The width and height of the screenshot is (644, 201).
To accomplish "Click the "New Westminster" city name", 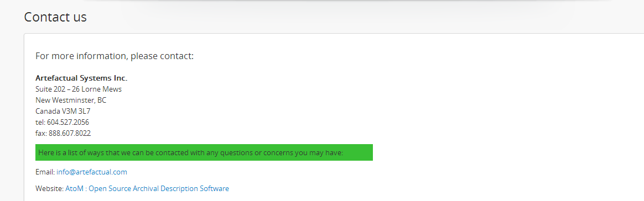I will [65, 100].
